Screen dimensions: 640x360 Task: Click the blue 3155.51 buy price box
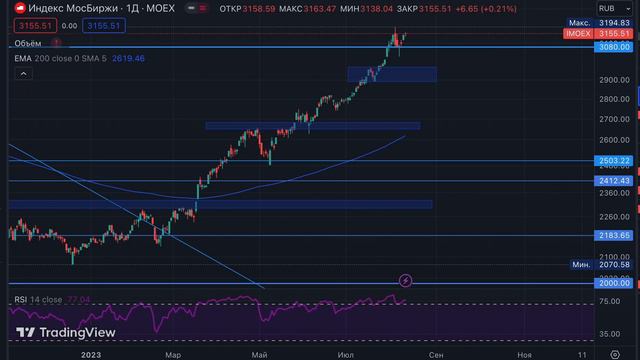coord(104,26)
